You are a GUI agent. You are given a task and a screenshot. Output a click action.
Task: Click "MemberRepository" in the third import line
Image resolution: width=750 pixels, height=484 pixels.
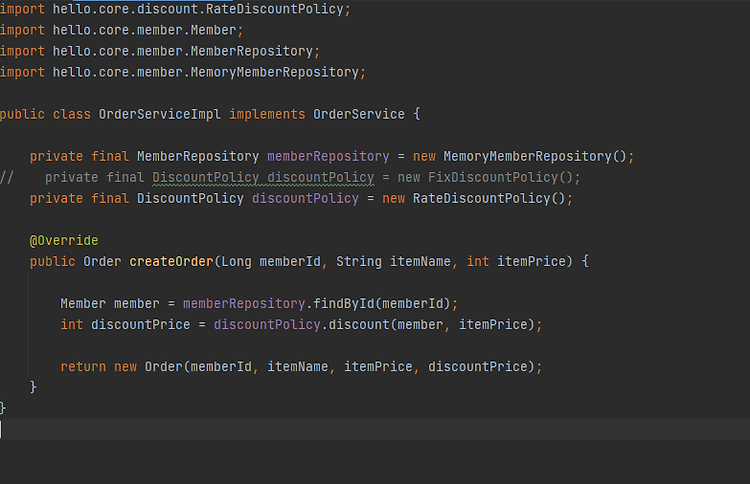click(x=252, y=51)
